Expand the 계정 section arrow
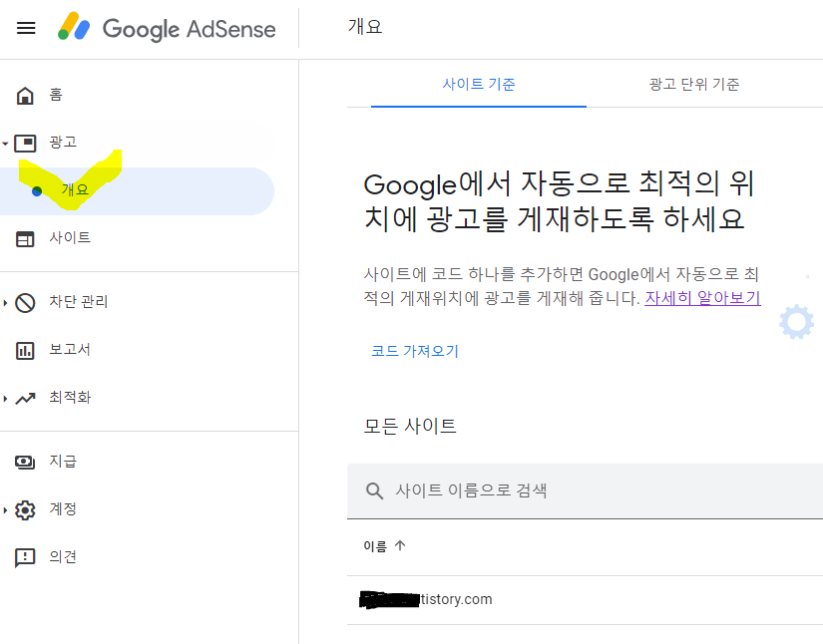 [5, 509]
